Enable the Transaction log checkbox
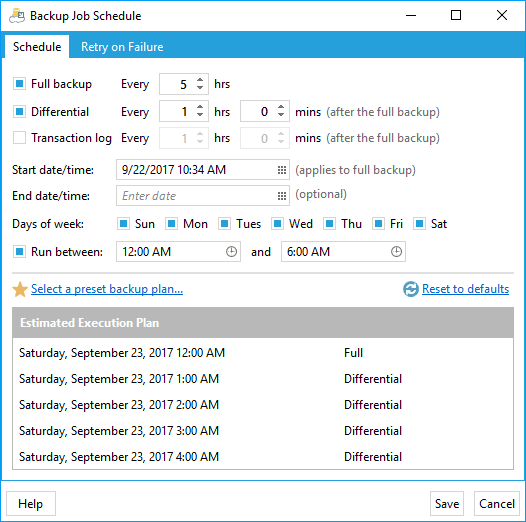This screenshot has height=522, width=526. (19, 138)
